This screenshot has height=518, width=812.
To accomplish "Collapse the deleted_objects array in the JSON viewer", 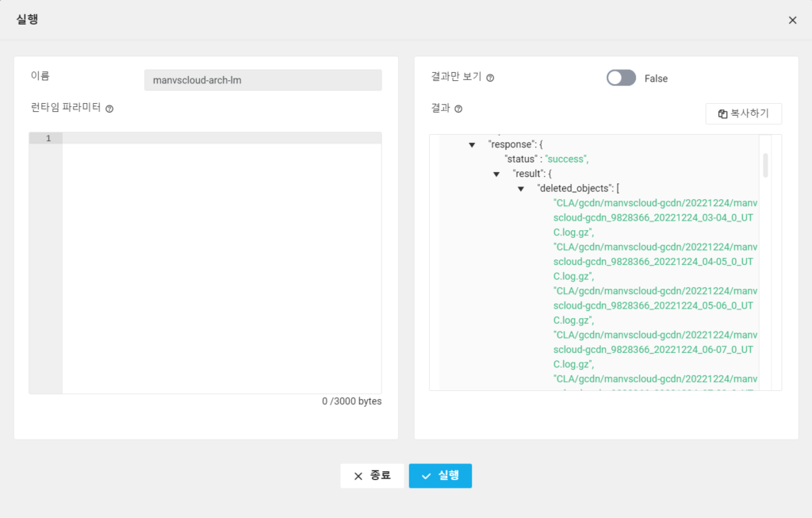I will coord(521,188).
